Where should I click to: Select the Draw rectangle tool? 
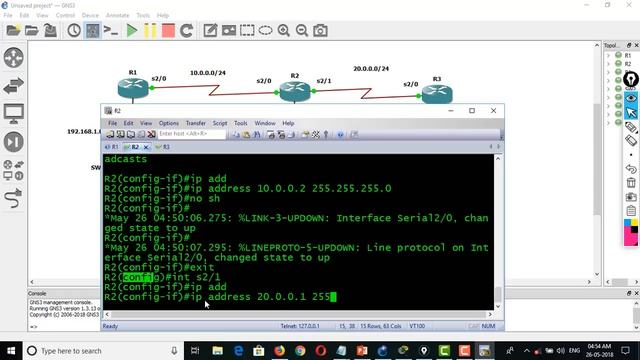247,31
